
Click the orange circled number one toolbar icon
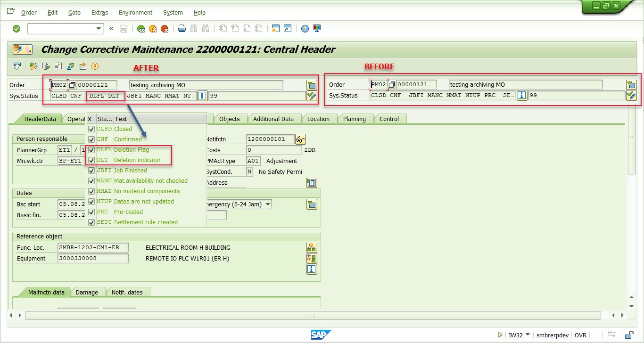point(95,66)
